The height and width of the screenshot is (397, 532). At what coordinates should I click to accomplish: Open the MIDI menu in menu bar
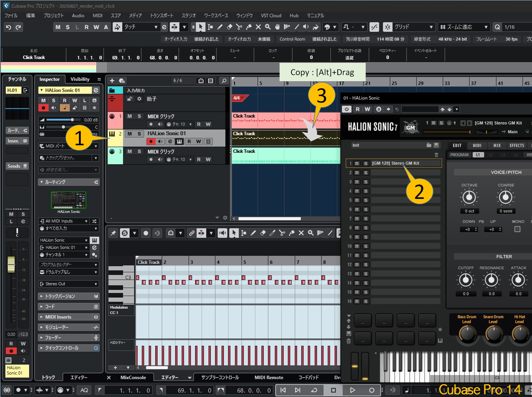point(97,16)
